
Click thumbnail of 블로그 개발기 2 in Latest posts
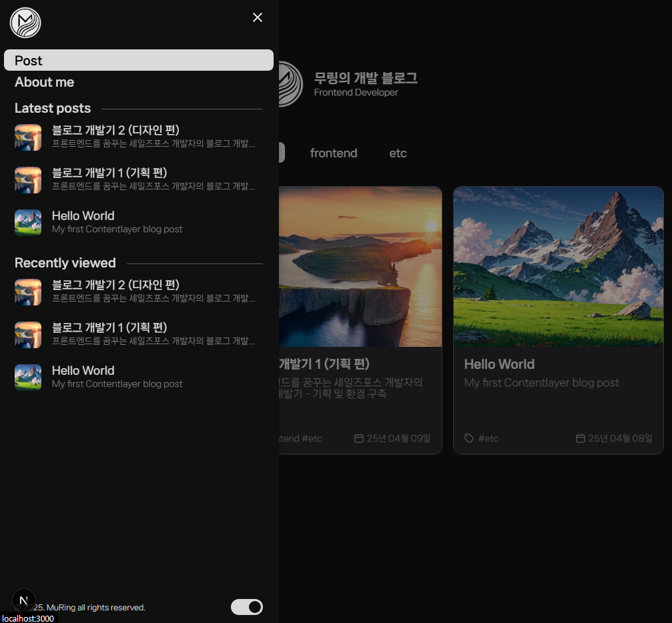tap(28, 137)
